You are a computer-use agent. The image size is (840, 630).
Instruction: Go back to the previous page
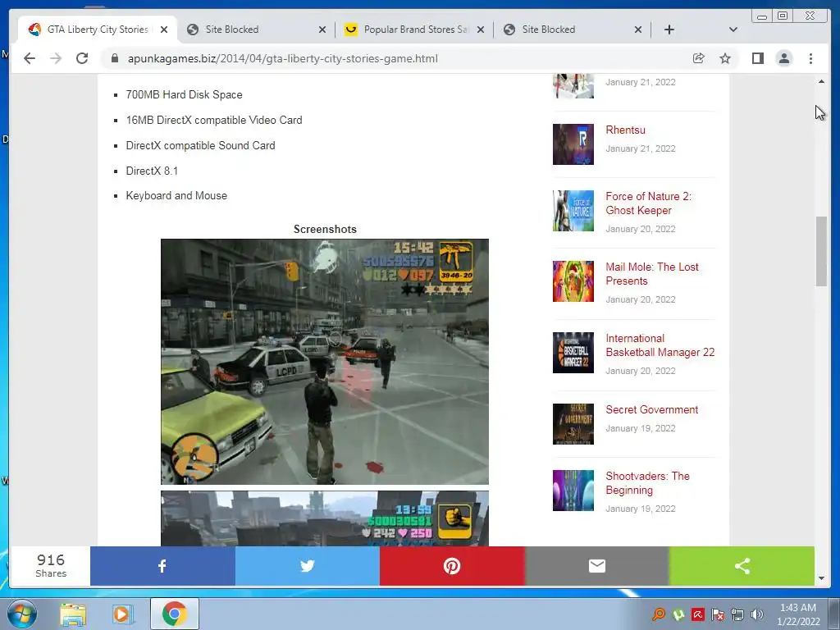[30, 58]
